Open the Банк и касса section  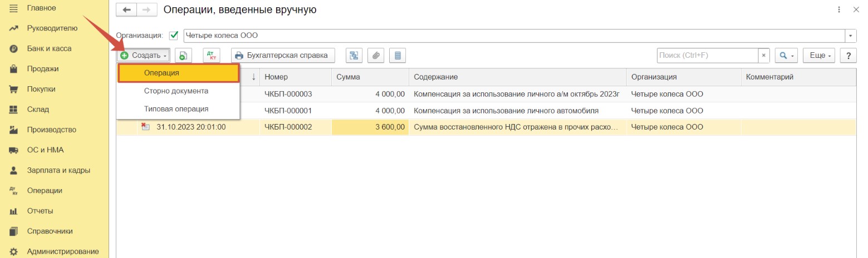49,48
